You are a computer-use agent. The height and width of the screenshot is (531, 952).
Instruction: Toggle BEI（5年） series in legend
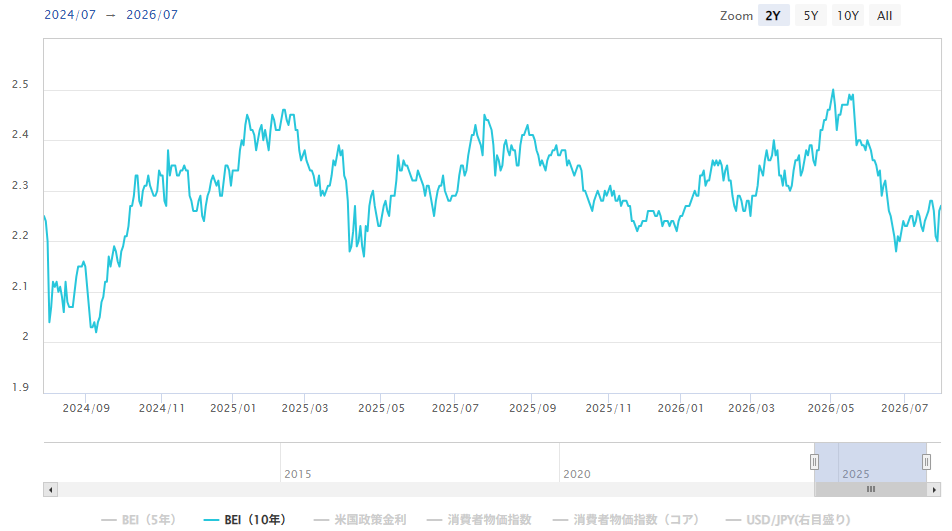pos(138,519)
